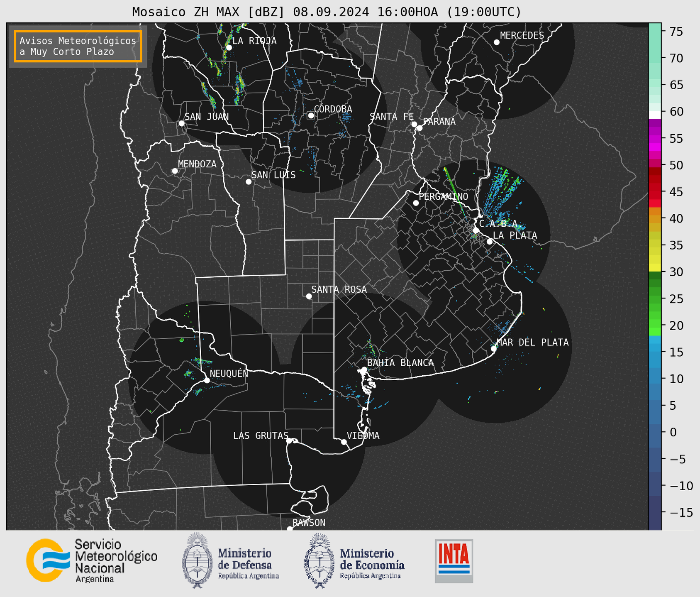Screen dimensions: 700x597
Task: Click the dark navy -15 dBZ colorbar segment
Action: 655,513
